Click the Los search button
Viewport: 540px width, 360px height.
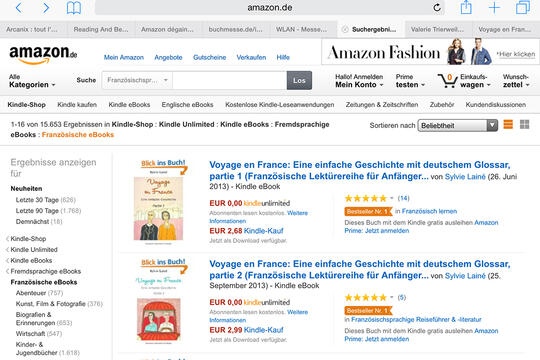tap(299, 80)
